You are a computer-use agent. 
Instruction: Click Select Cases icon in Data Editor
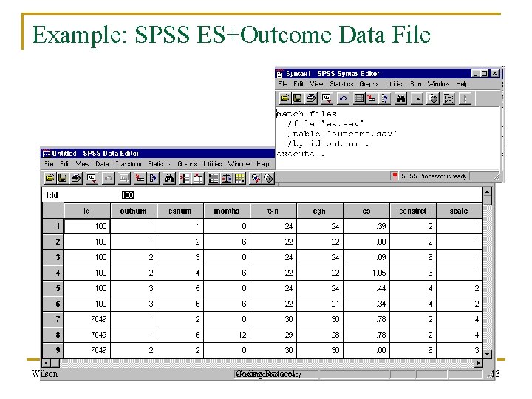[239, 178]
